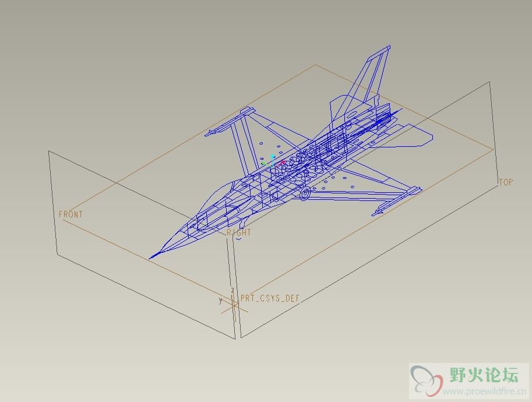Pick the coordinate system origin near PRT_CSYS_DEF

tap(234, 306)
